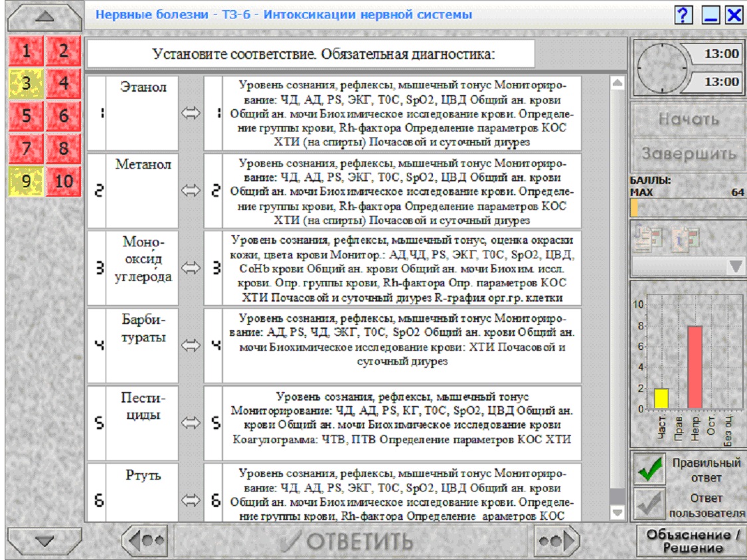747x560 pixels.
Task: Select the Ртуть item
Action: point(142,492)
